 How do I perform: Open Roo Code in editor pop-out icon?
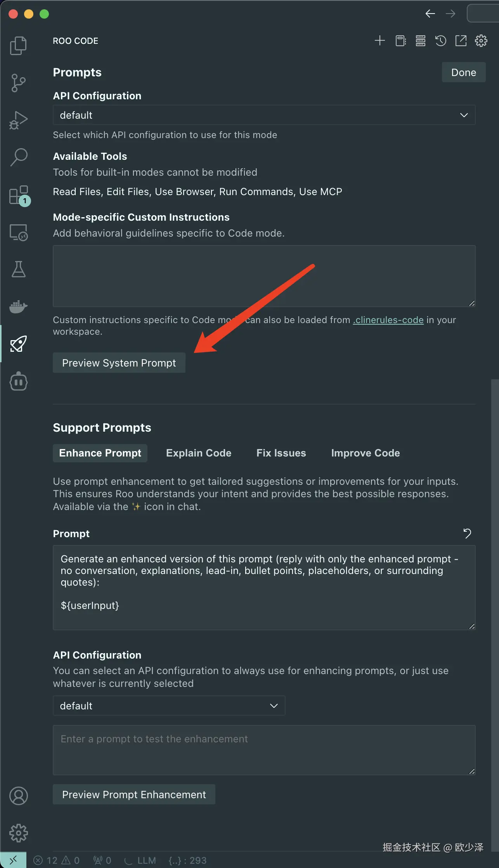tap(461, 41)
